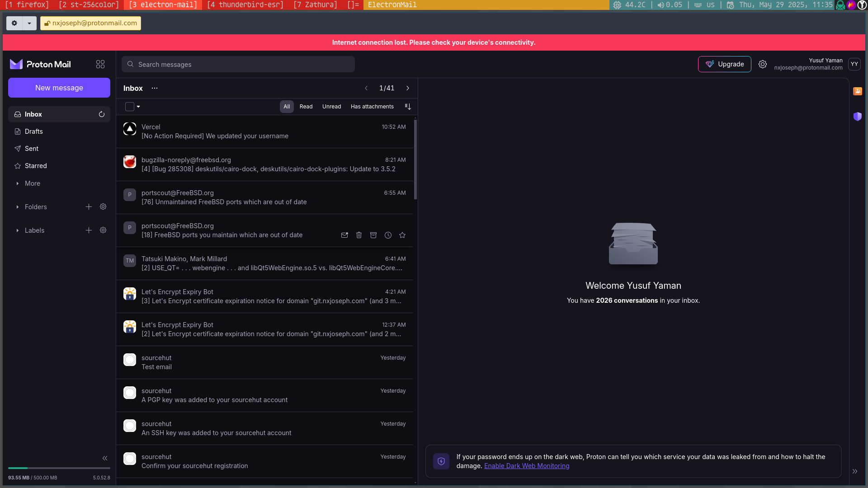Filter the list by Unread
Screen dimensions: 868x488
coord(331,107)
